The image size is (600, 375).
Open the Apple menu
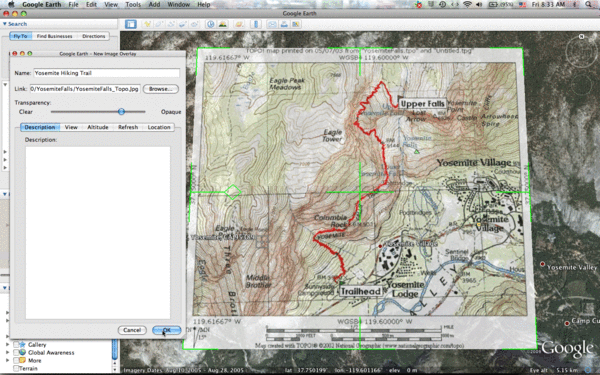pos(11,4)
